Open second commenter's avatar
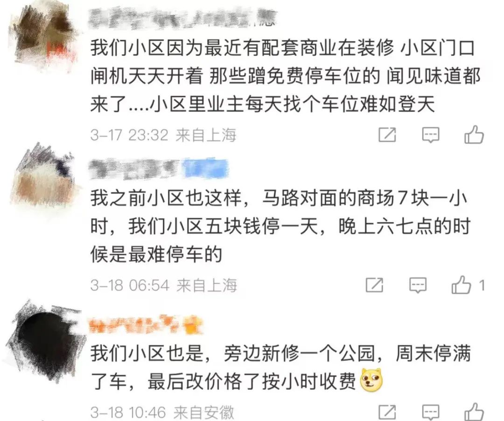This screenshot has height=421, width=504. 43,178
